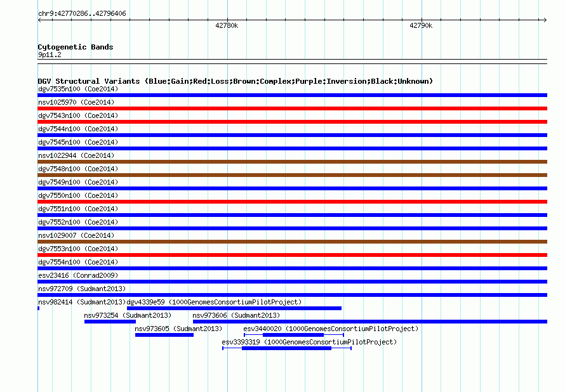Select the blue bar under dgv7549n100
Viewport: 565px width, 392px height.
pos(292,188)
